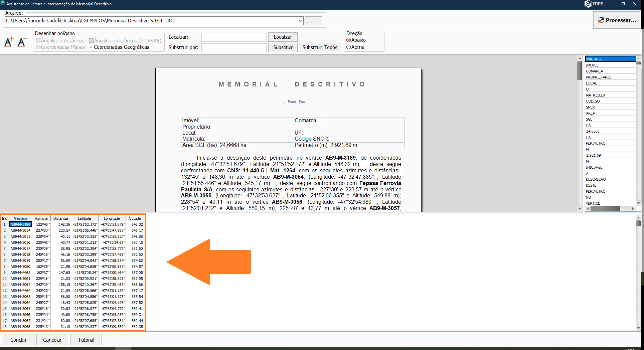Select the Acima direction radio button
This screenshot has width=644, height=350.
click(x=349, y=47)
